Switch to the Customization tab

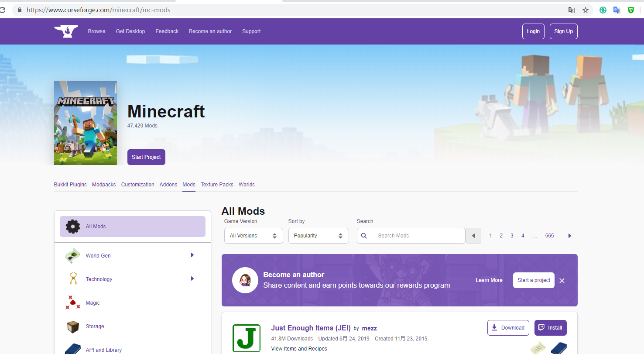[x=138, y=185]
